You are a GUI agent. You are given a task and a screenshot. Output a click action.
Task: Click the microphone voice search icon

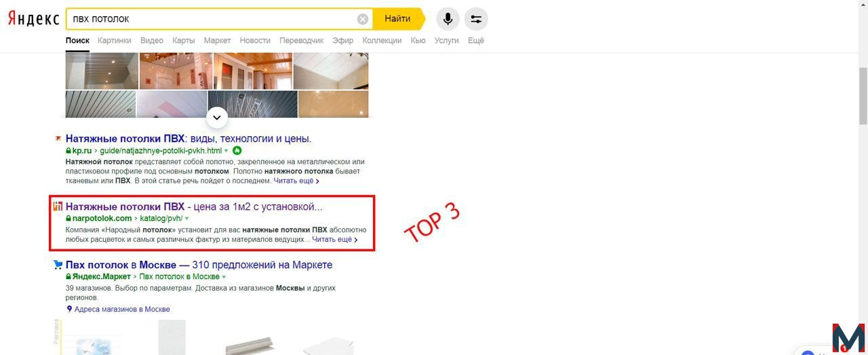[448, 19]
